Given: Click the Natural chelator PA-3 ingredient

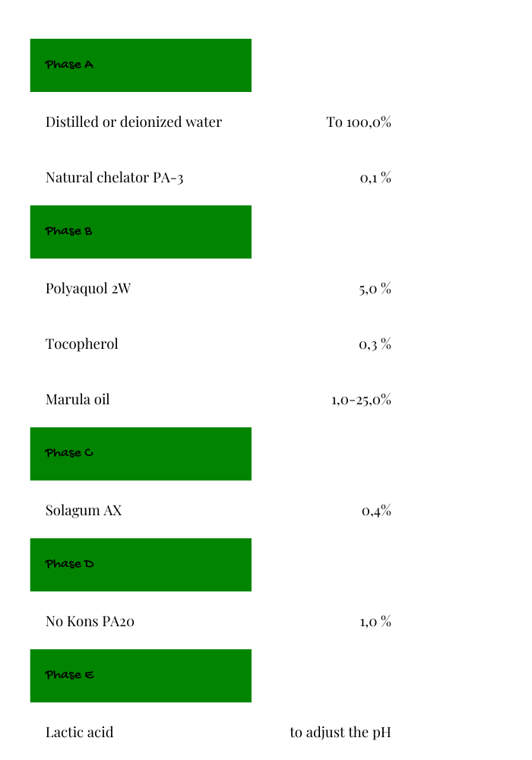Looking at the screenshot, I should click(114, 177).
